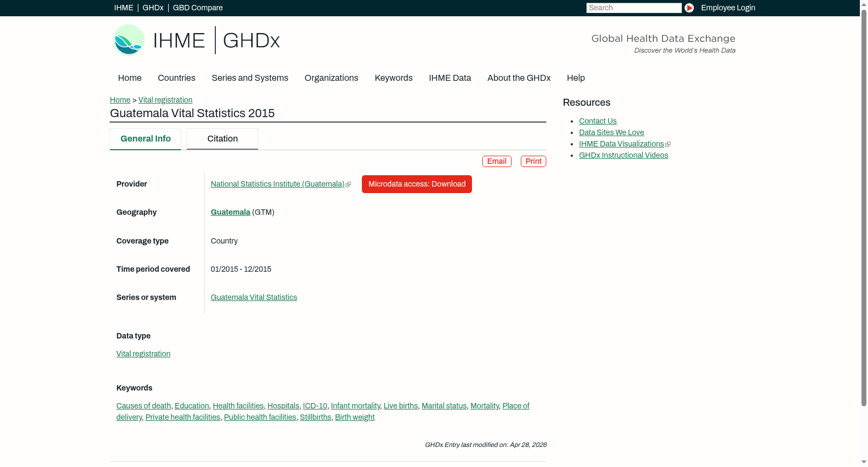Open Employee Login

[x=728, y=8]
